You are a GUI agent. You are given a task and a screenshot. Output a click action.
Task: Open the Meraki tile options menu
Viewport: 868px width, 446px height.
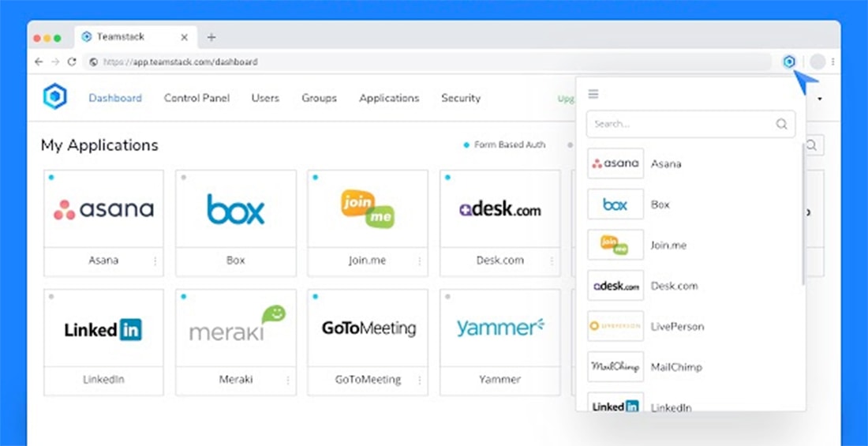288,380
